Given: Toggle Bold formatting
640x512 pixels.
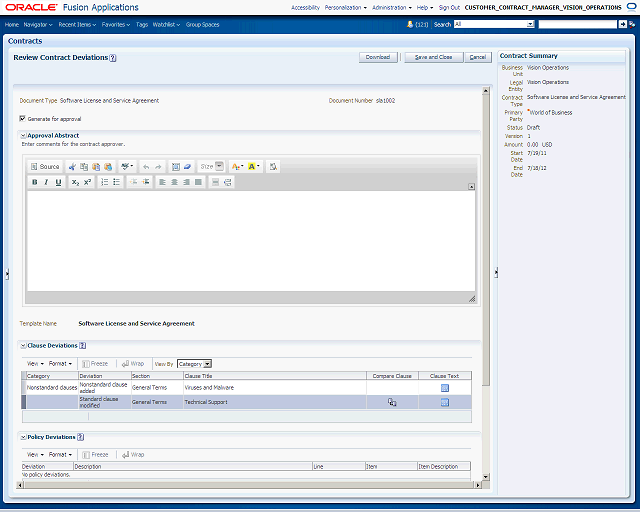Looking at the screenshot, I should click(35, 182).
